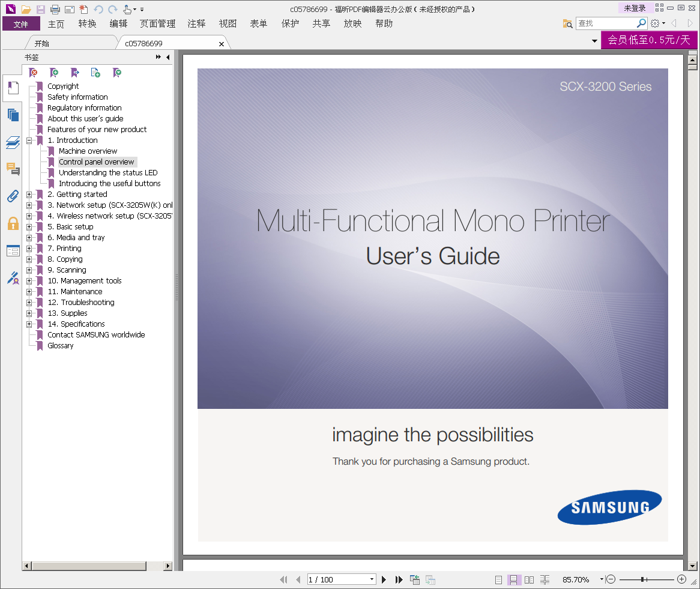The width and height of the screenshot is (700, 589).
Task: Email the document via the envelope icon
Action: [70, 9]
